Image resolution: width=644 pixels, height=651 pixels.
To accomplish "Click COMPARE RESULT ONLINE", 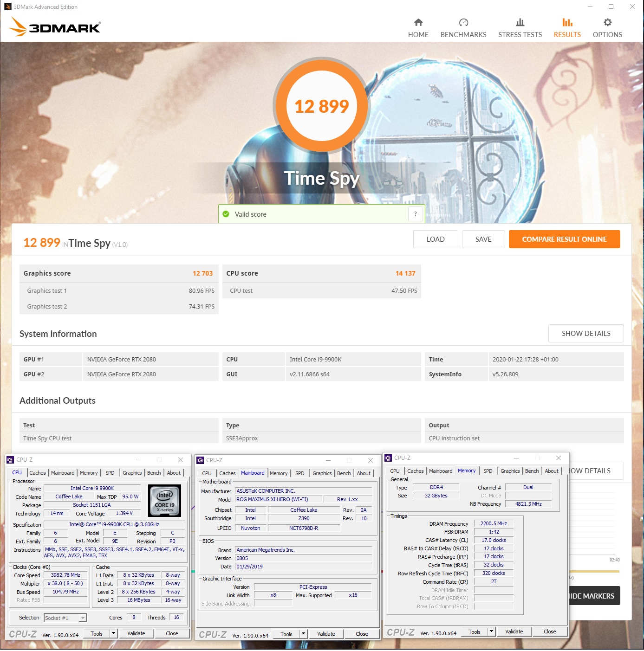I will pos(564,239).
